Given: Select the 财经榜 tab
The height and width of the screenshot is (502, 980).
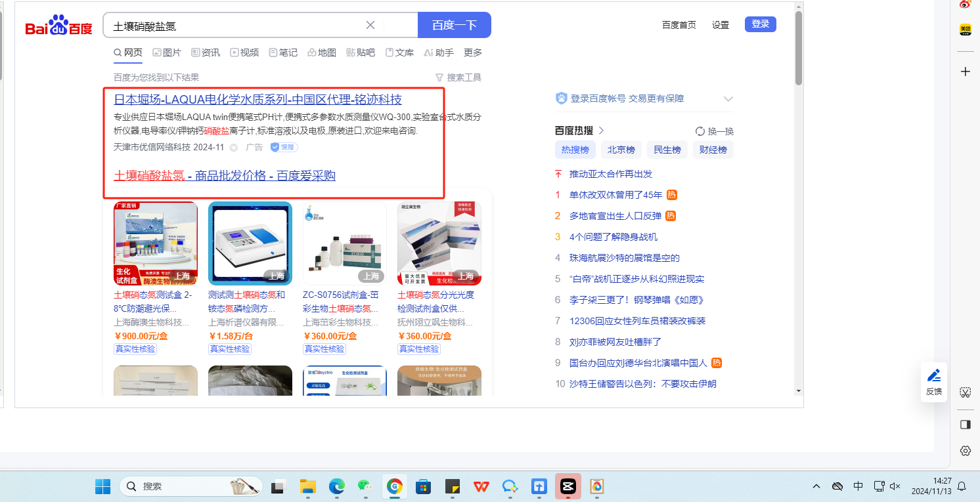Looking at the screenshot, I should point(713,150).
